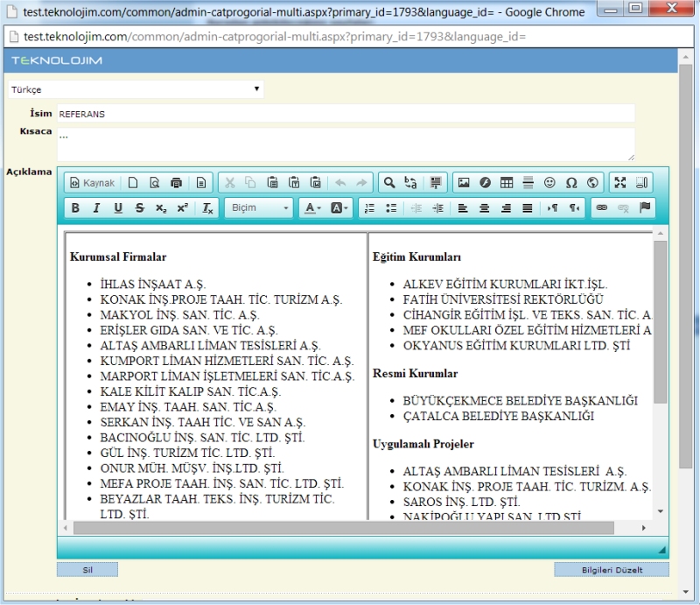700x605 pixels.
Task: Insert link chain icon
Action: [602, 208]
